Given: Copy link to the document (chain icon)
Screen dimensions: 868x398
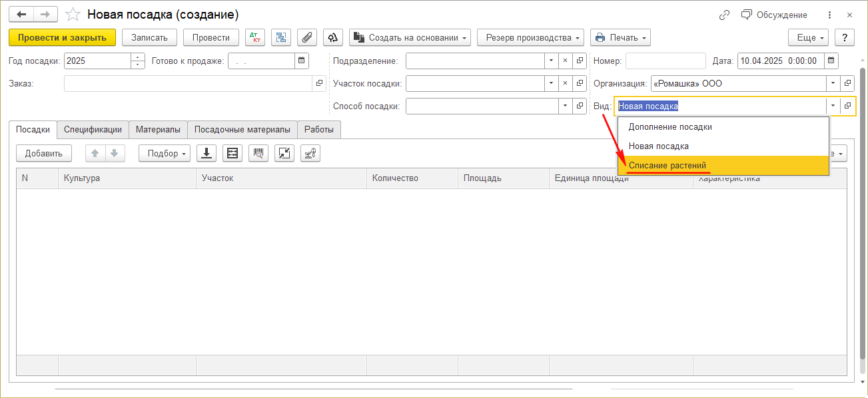Looking at the screenshot, I should [724, 15].
